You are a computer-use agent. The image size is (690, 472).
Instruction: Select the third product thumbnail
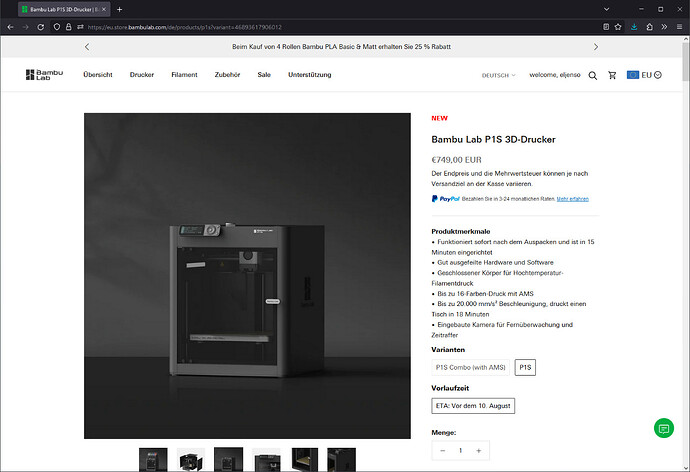(228, 460)
